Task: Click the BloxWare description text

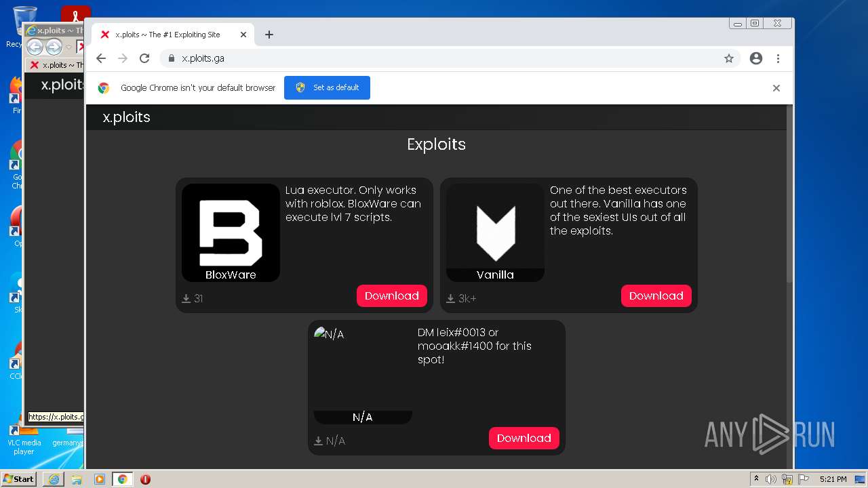Action: click(353, 203)
